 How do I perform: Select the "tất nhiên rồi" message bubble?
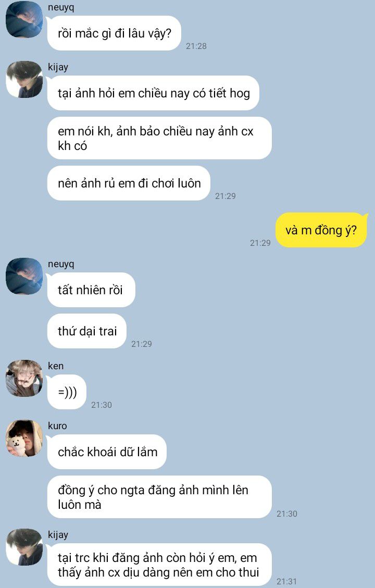(91, 290)
